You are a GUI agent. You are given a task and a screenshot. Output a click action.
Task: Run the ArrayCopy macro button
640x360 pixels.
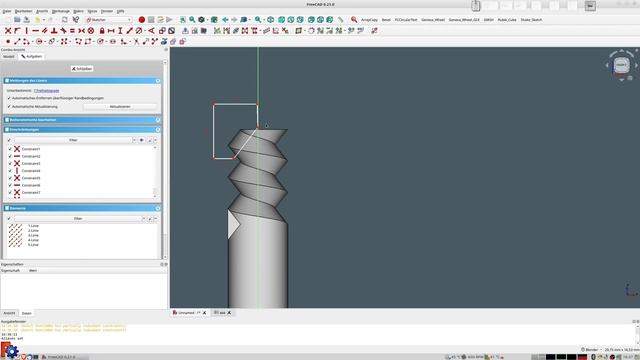[x=369, y=20]
